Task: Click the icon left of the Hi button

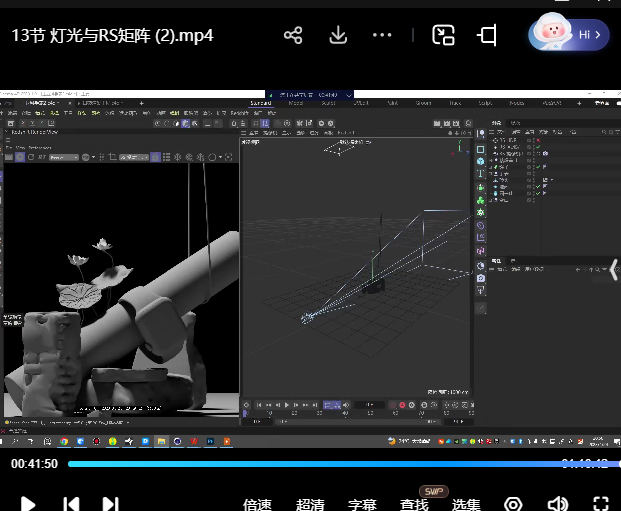Action: coord(487,35)
